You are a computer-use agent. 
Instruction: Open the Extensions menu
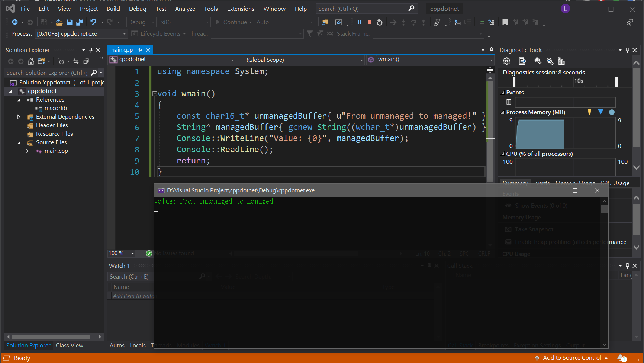click(241, 9)
